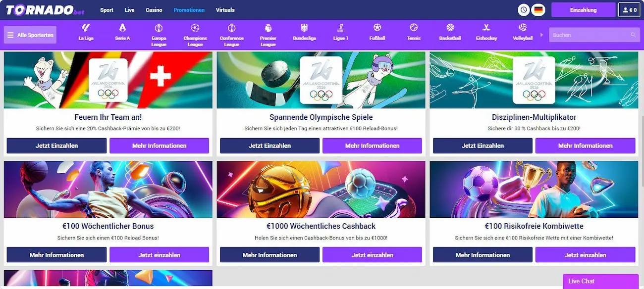Open the German flag language selector
This screenshot has width=644, height=289.
pos(538,10)
